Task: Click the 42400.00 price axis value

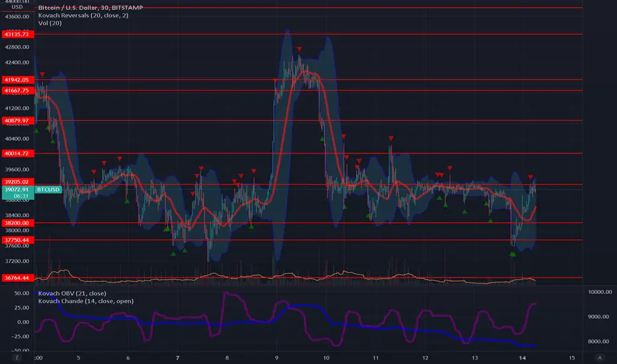Action: coord(17,62)
